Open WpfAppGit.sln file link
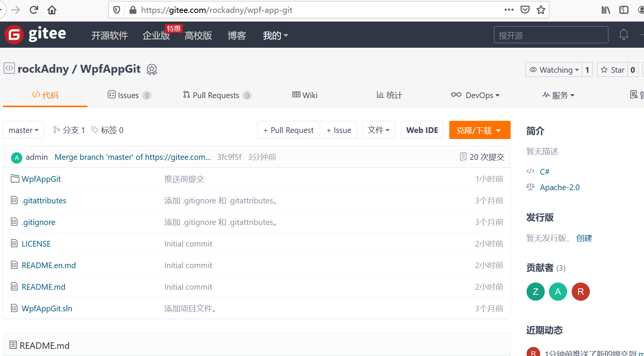Image resolution: width=644 pixels, height=356 pixels. [x=47, y=308]
